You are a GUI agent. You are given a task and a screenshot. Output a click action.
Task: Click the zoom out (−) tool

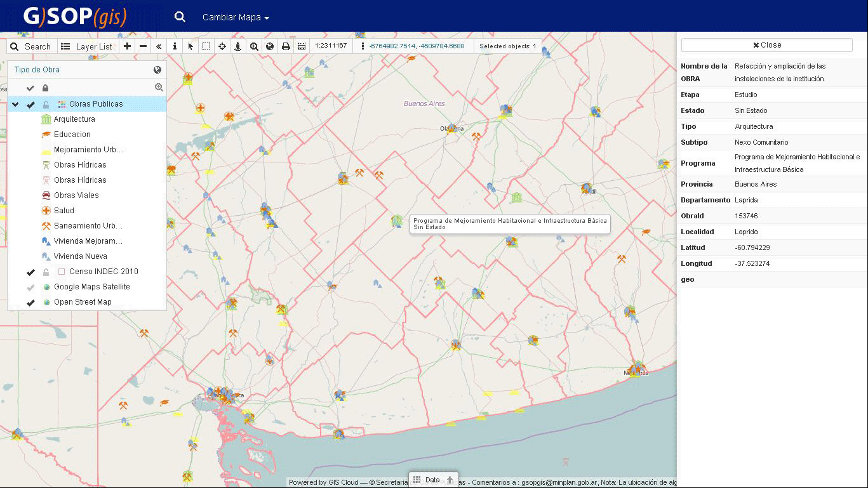(142, 46)
